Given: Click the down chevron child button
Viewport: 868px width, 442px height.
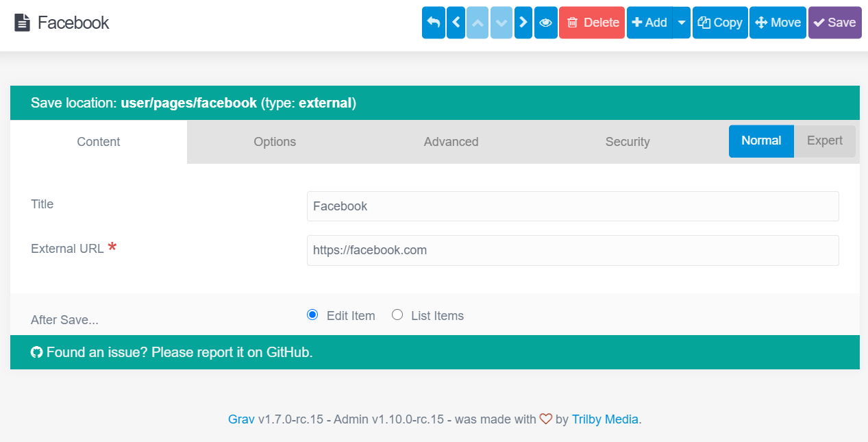Looking at the screenshot, I should tap(501, 23).
